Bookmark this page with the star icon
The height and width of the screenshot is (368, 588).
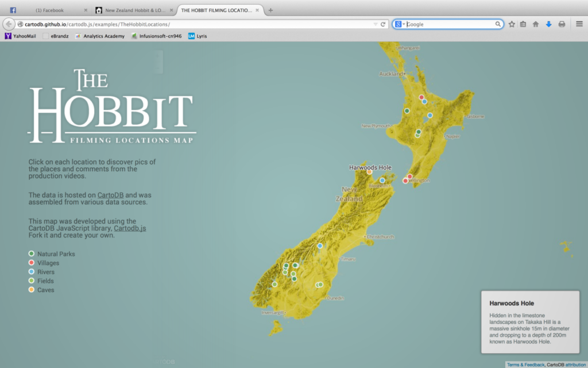pos(512,24)
